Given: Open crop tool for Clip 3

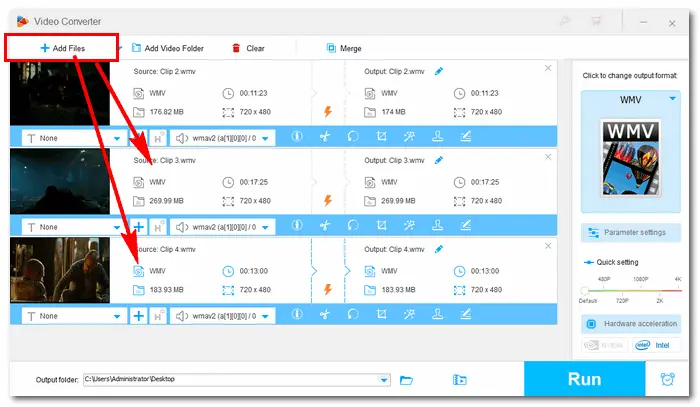Looking at the screenshot, I should pos(381,225).
